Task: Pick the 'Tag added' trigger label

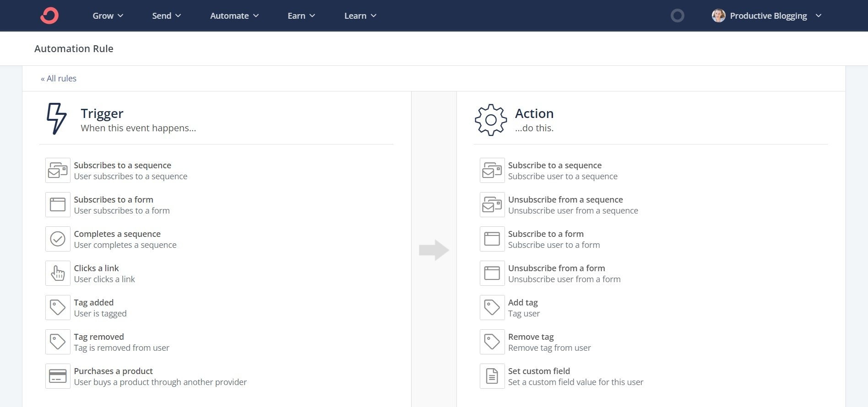Action: (93, 302)
